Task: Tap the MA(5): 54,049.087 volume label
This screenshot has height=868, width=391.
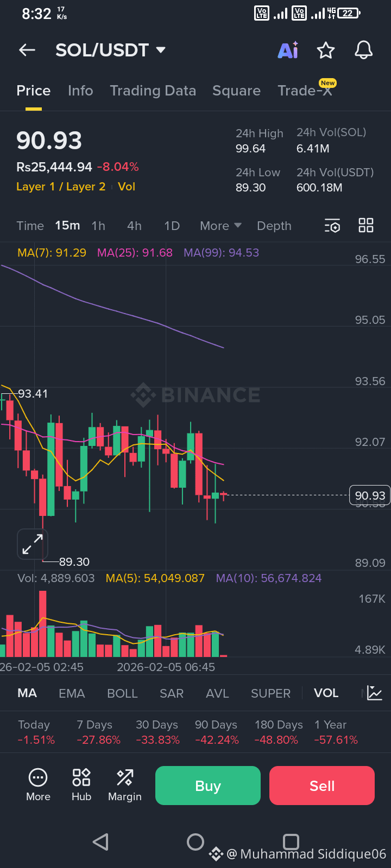Action: [x=155, y=578]
